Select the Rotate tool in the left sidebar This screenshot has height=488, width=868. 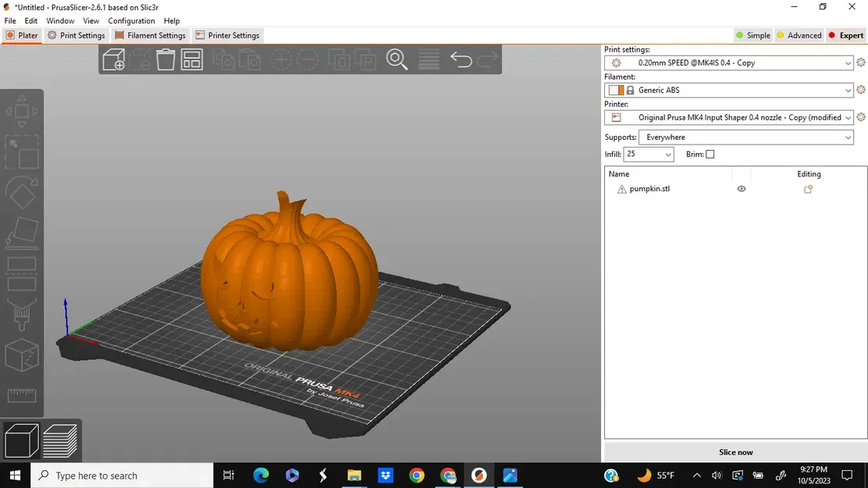point(22,193)
